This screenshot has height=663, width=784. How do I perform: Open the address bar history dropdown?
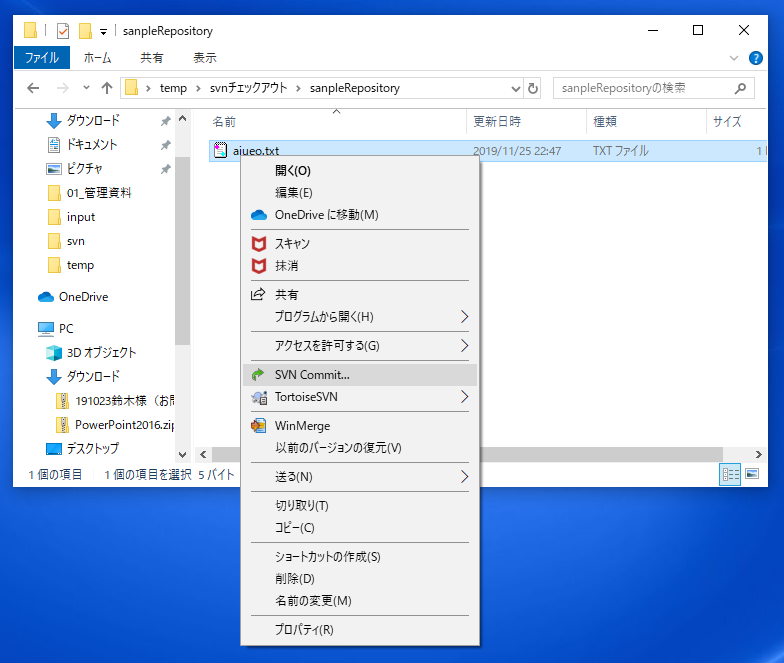pyautogui.click(x=516, y=88)
